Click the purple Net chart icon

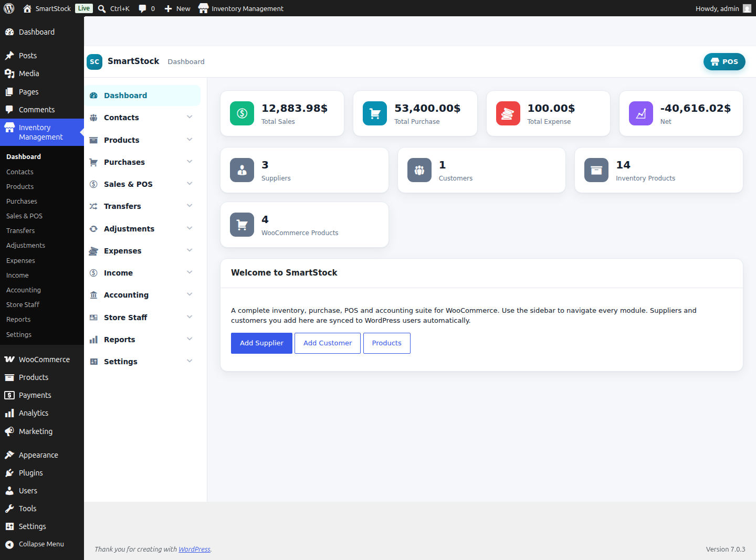pyautogui.click(x=641, y=113)
